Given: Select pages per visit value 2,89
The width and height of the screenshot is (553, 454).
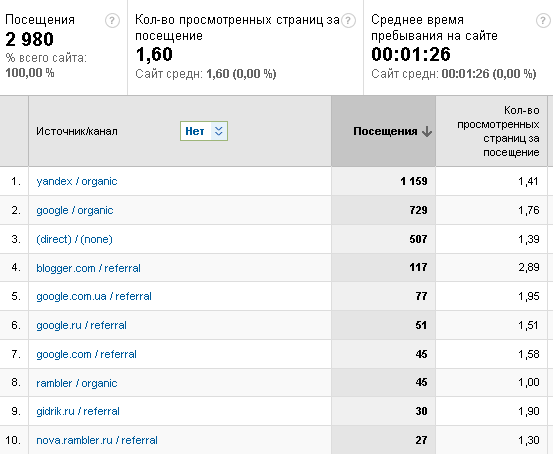Looking at the screenshot, I should point(529,267).
